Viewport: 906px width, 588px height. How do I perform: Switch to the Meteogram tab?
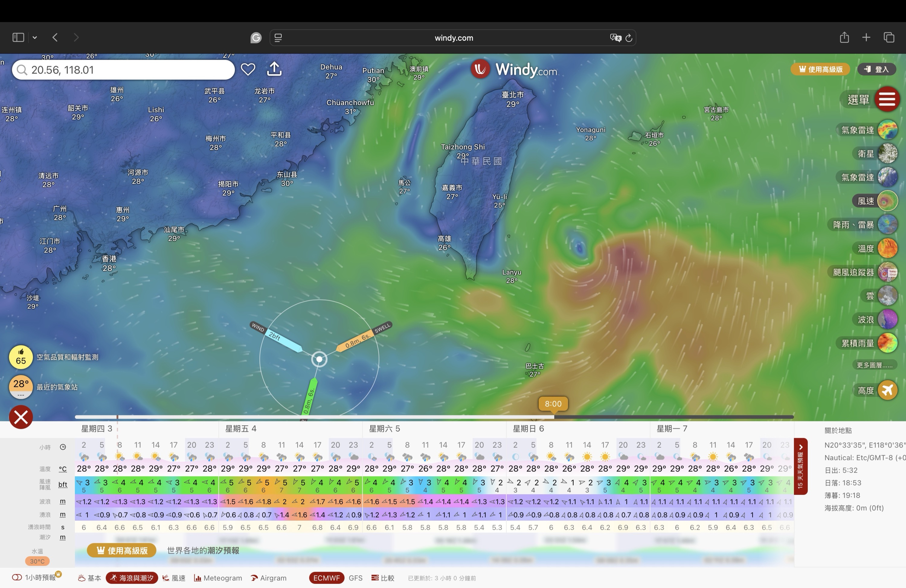218,578
